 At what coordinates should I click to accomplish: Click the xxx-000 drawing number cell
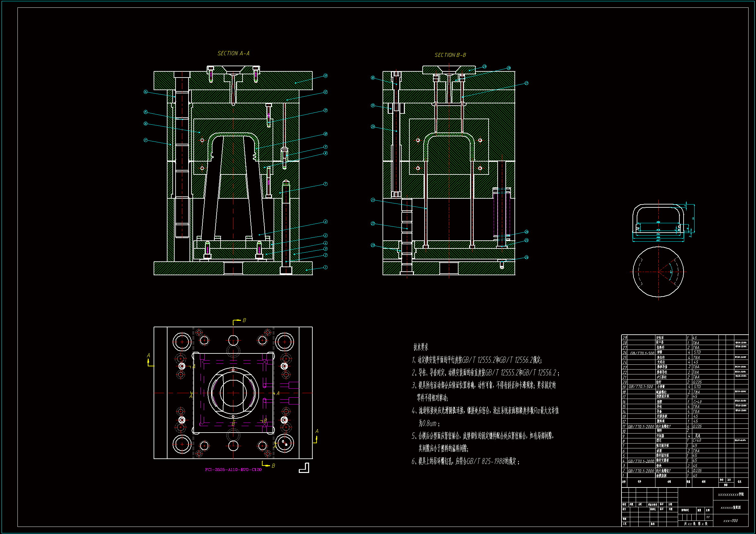coord(730,521)
